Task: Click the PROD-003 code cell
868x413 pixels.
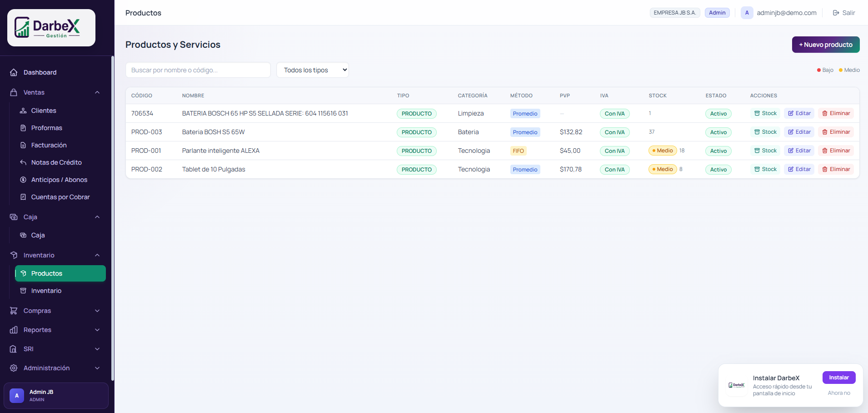Action: pos(146,132)
